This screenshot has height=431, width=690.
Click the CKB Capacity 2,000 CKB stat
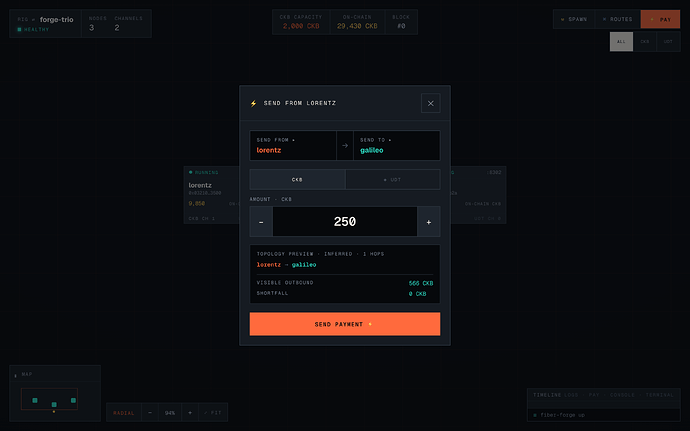point(301,22)
